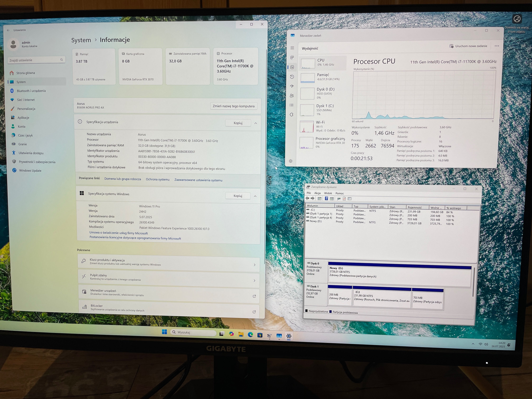
Task: Open Task View on the taskbar
Action: 222,334
